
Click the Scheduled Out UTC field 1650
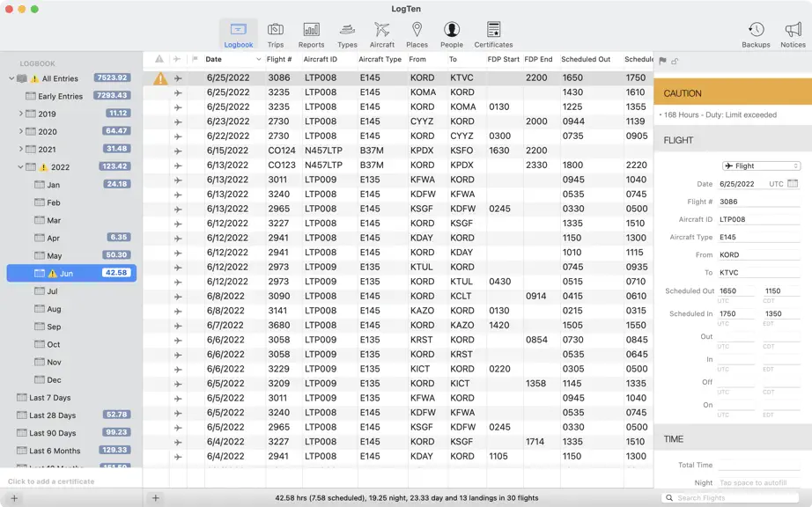pos(736,290)
